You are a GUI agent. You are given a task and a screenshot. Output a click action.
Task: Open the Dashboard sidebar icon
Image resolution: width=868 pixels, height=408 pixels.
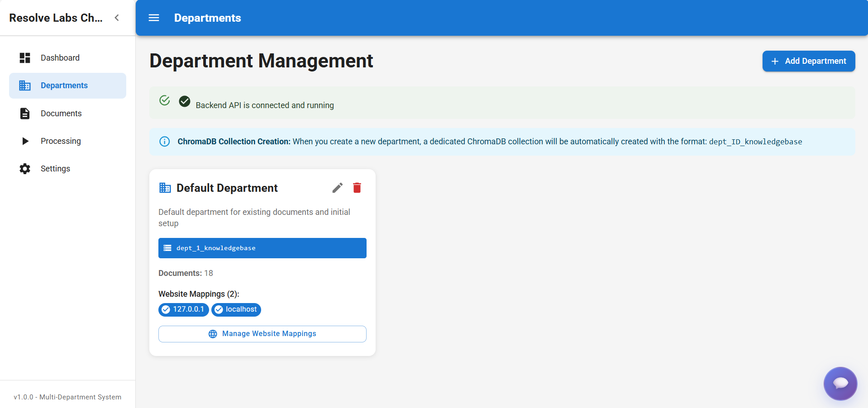coord(24,57)
